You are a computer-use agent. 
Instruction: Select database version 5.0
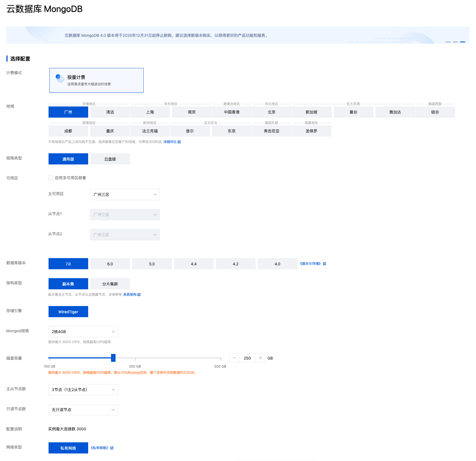point(152,264)
